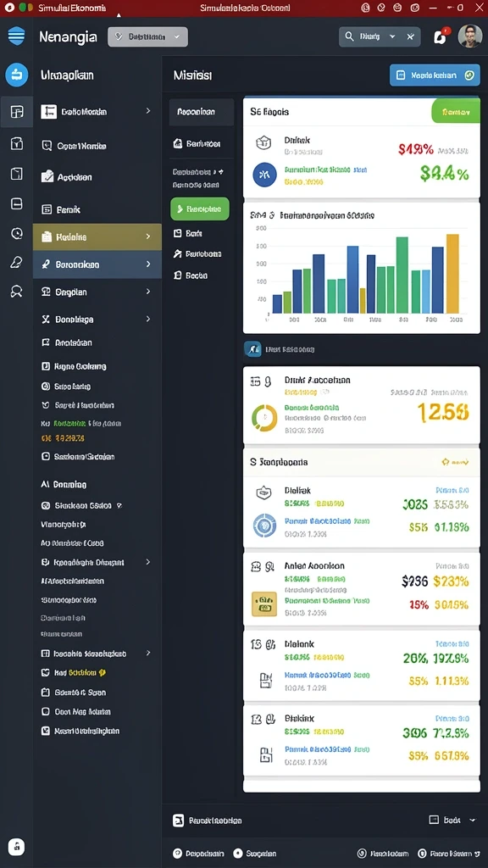Screen dimensions: 488x868
Task: Expand the Gegdian sidebar item chevron
Action: tap(147, 292)
